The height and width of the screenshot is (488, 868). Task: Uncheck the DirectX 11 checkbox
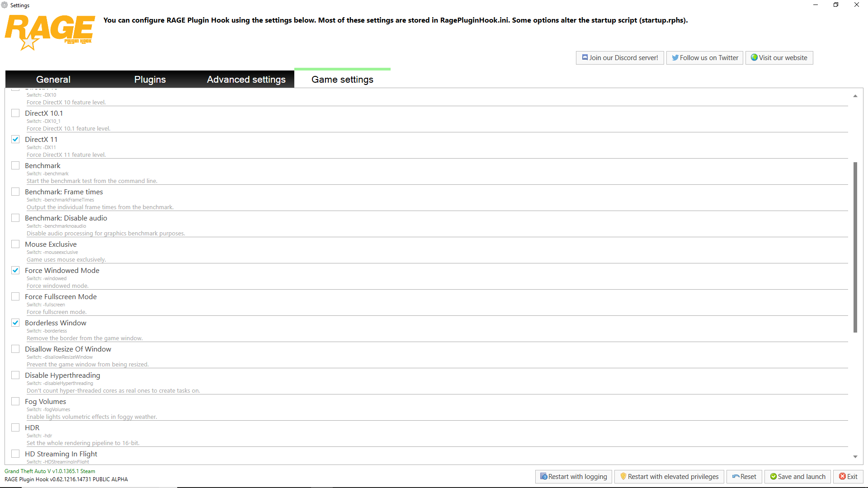[x=15, y=139]
